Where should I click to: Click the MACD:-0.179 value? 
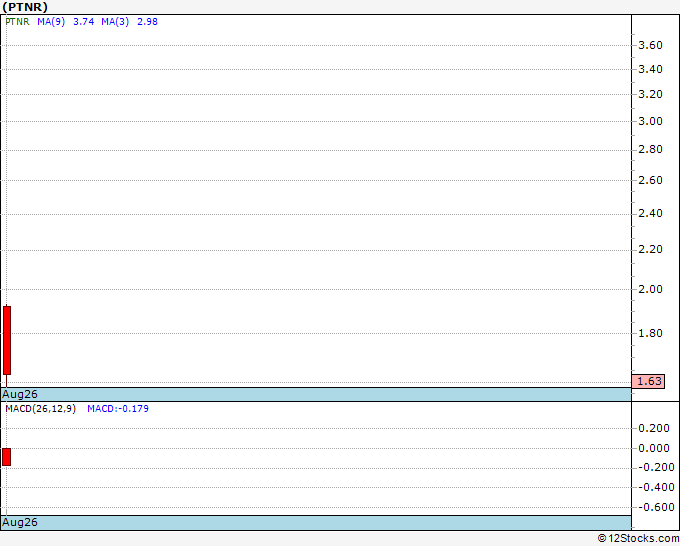click(x=118, y=409)
